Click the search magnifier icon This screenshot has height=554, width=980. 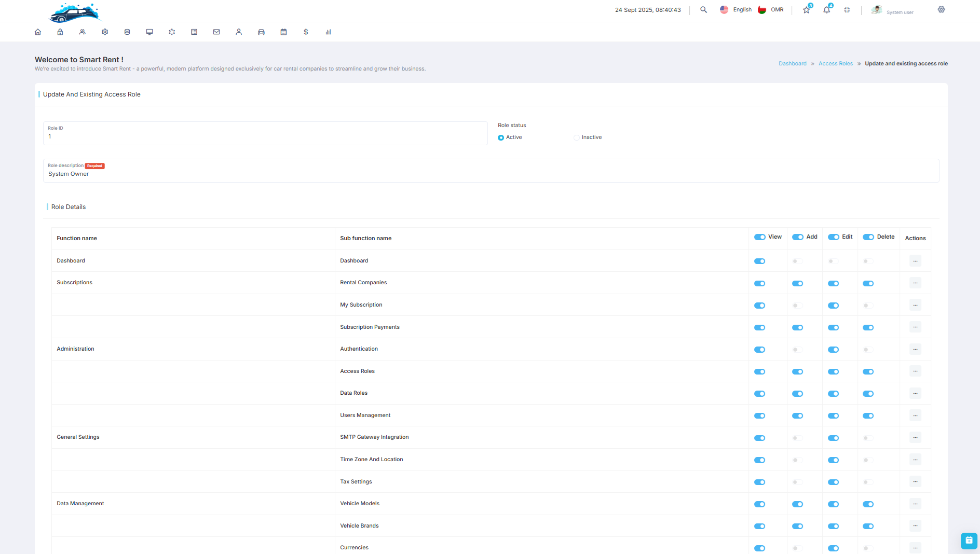coord(703,10)
